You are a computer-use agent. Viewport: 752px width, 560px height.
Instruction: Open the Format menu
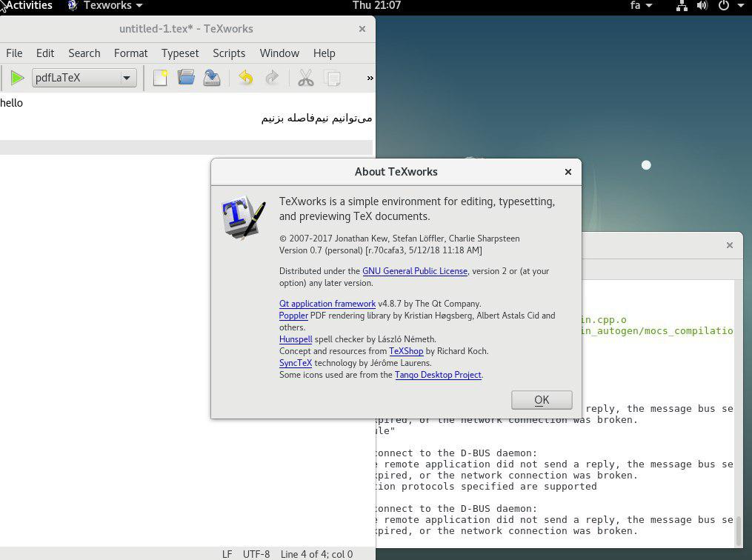coord(130,53)
